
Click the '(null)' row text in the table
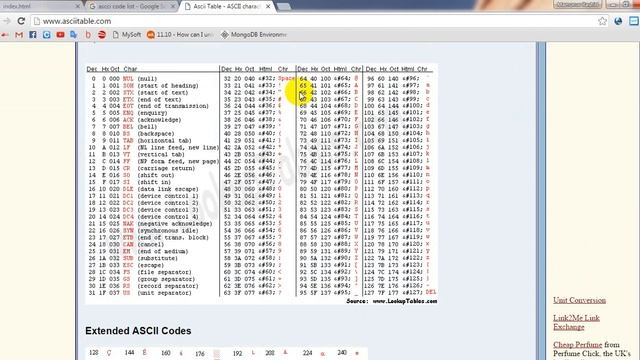(x=147, y=79)
